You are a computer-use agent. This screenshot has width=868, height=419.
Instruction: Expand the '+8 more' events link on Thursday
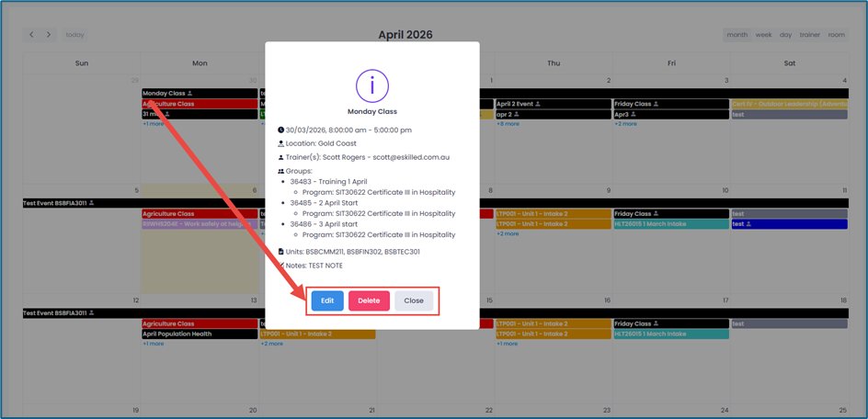coord(508,124)
